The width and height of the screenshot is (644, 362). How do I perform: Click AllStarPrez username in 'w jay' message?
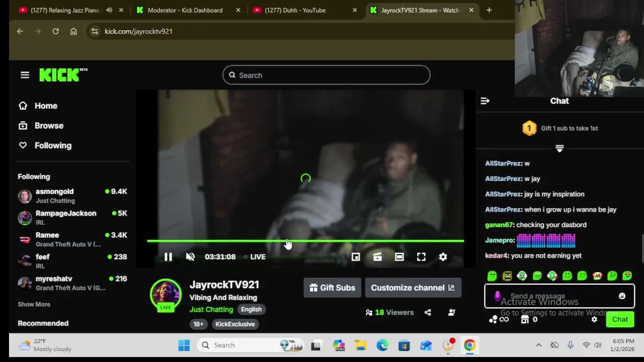pyautogui.click(x=503, y=178)
